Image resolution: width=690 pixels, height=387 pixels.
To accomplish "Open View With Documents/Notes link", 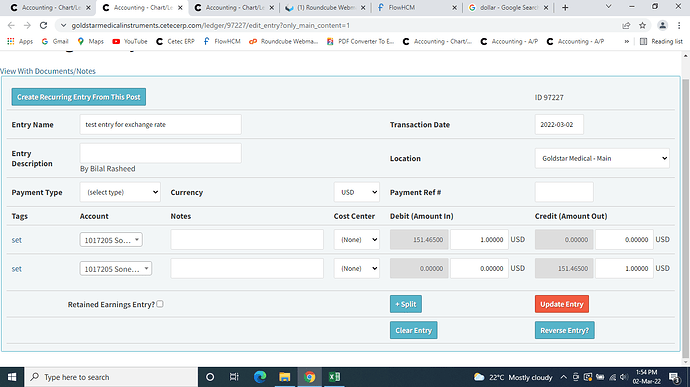I will [48, 71].
